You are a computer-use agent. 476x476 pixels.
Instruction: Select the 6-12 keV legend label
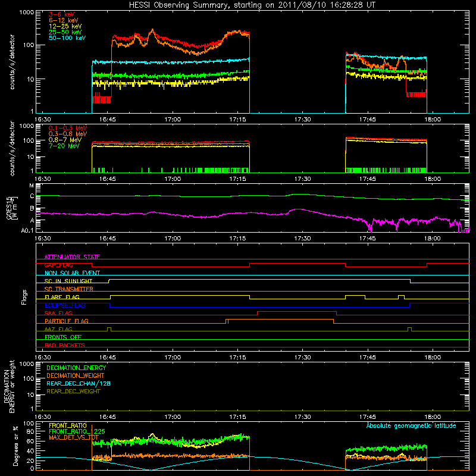point(64,20)
